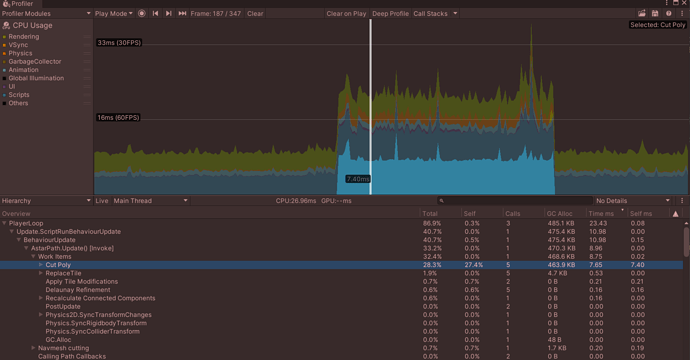
Task: Expand Physics2D.SyncTransformChanges row
Action: coord(41,315)
